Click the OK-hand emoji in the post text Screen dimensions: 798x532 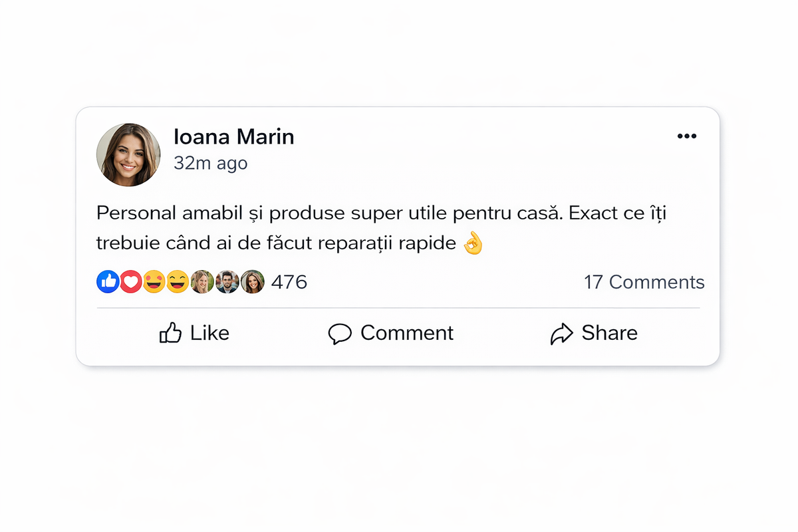[473, 243]
